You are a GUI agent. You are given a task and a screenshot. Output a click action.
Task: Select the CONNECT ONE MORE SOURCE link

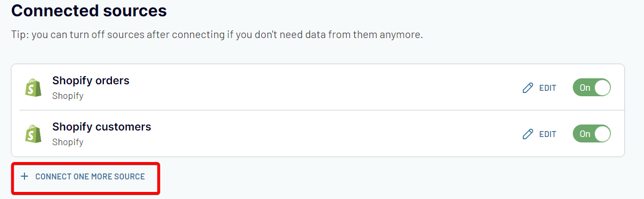coord(83,176)
